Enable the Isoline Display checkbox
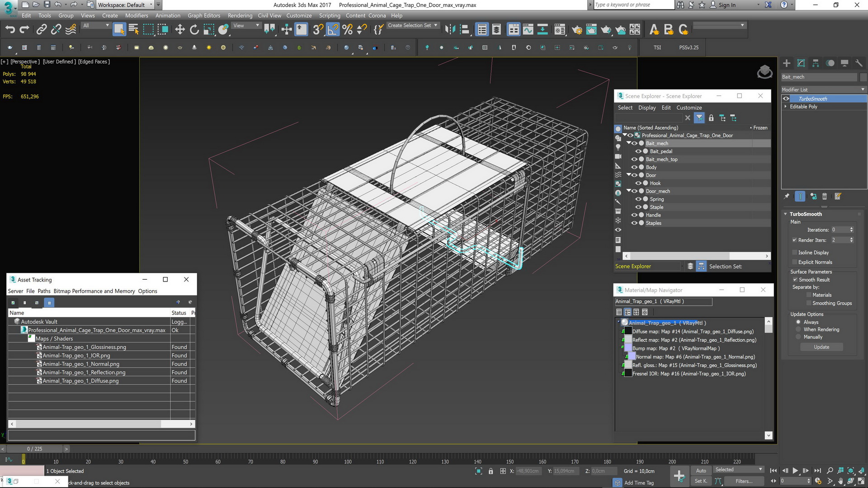 click(794, 253)
